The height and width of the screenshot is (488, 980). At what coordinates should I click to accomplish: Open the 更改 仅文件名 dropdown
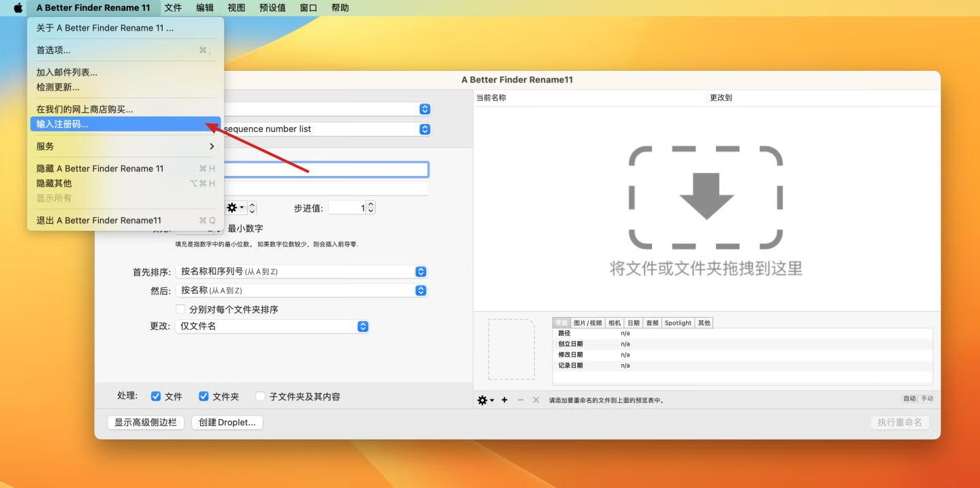[272, 326]
